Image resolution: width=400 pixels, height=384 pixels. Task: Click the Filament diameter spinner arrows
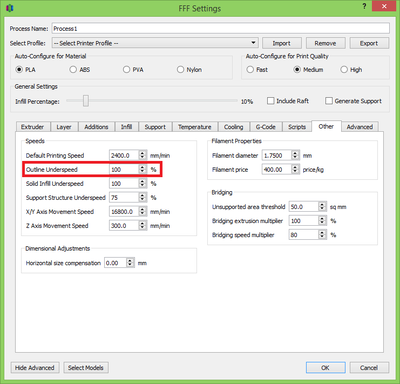click(295, 155)
